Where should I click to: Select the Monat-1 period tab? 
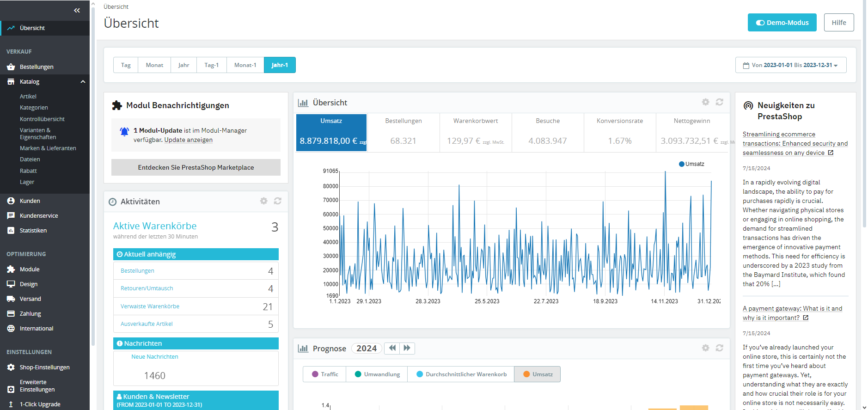[245, 65]
